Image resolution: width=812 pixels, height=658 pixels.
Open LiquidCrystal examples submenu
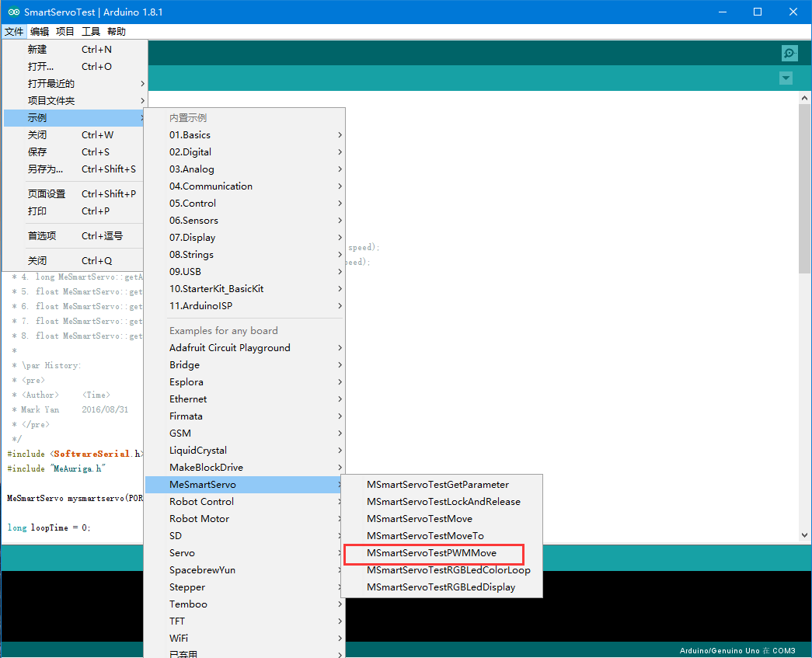pos(245,450)
